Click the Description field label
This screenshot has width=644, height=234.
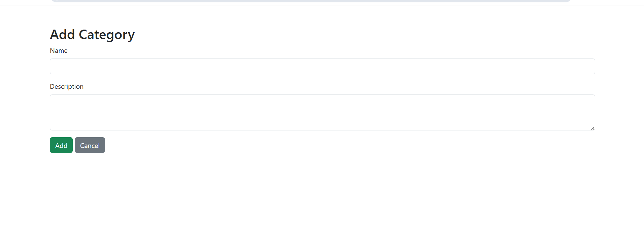coord(67,87)
